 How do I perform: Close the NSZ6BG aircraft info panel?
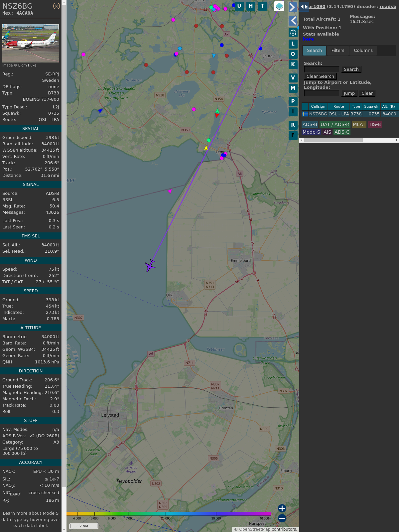pyautogui.click(x=57, y=6)
